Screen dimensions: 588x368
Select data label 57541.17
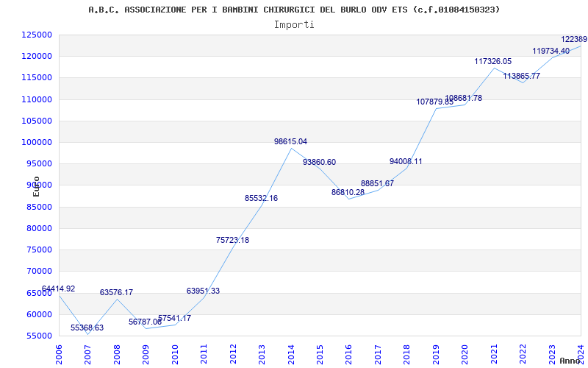click(x=174, y=319)
